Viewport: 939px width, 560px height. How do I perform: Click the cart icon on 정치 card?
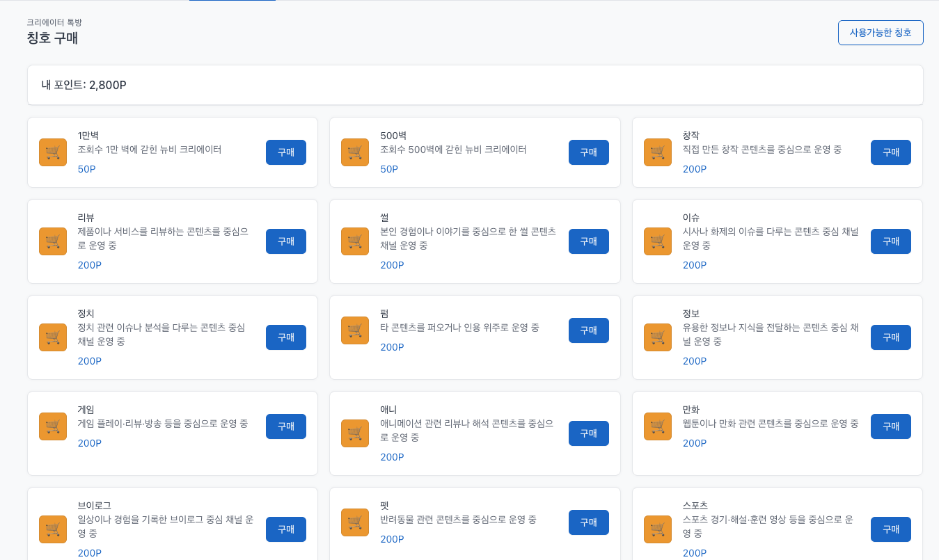point(53,337)
